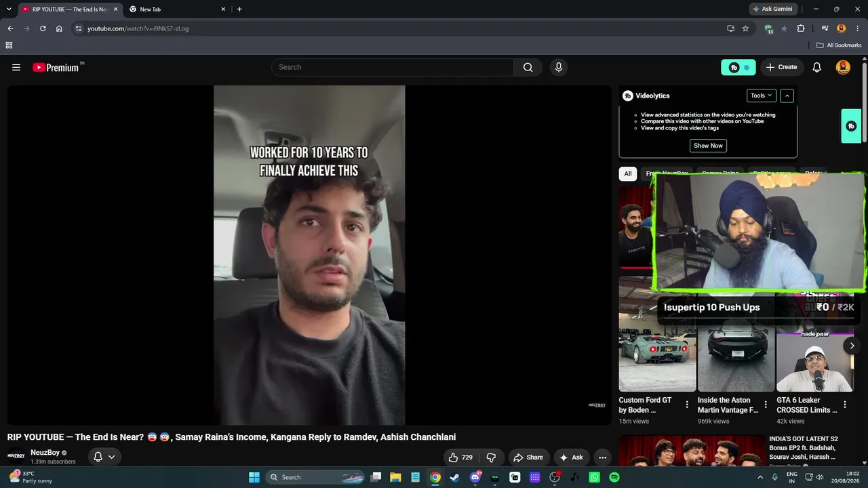Open the NeuzBoy channel name link
Screen dimensions: 868x488
tap(45, 453)
